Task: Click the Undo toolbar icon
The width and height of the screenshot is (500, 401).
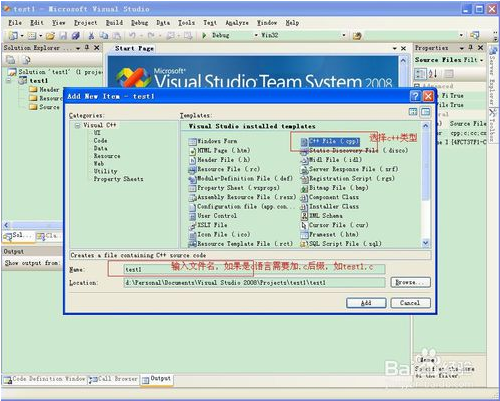Action: coord(132,35)
